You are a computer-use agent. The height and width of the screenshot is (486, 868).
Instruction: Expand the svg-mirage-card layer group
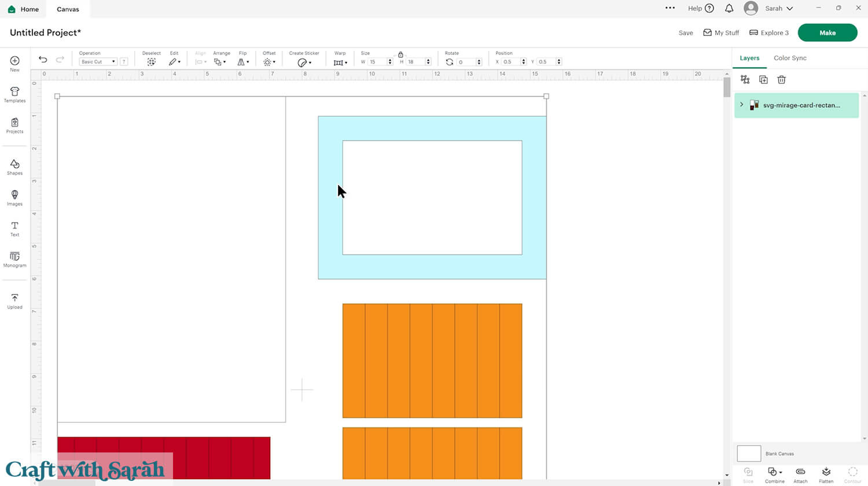(x=742, y=105)
